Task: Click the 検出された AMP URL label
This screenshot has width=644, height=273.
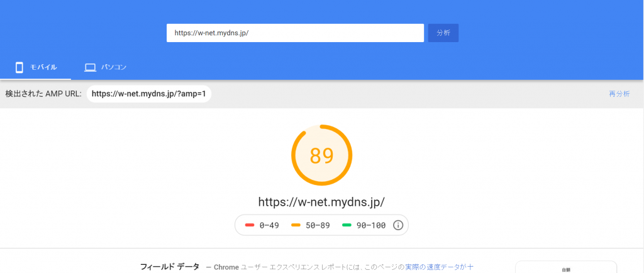Action: tap(43, 94)
